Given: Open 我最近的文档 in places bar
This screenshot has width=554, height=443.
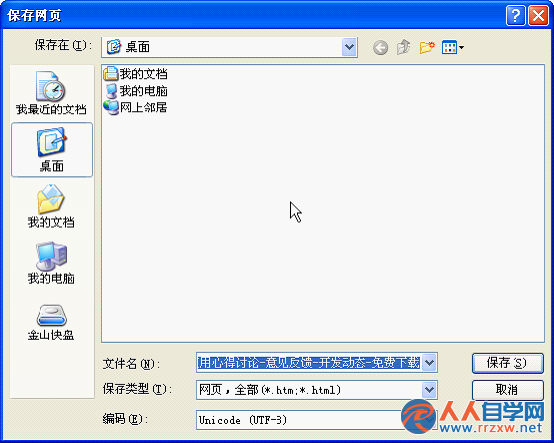Looking at the screenshot, I should click(52, 94).
